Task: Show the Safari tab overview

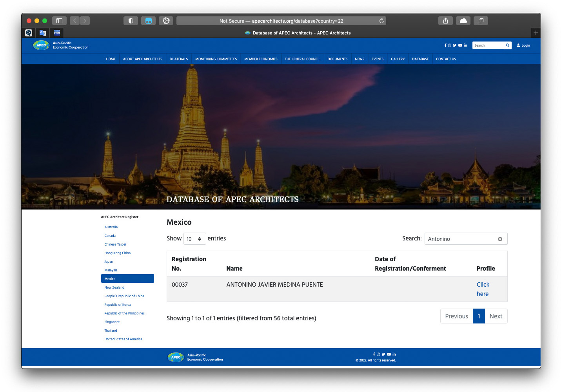Action: (x=481, y=21)
